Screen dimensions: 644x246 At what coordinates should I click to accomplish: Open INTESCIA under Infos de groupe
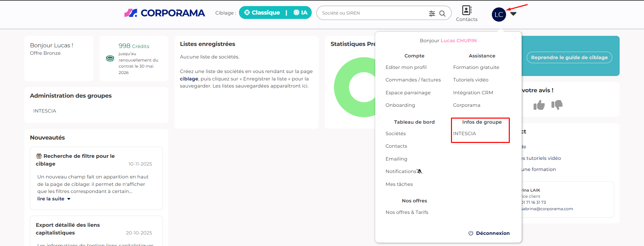(464, 133)
